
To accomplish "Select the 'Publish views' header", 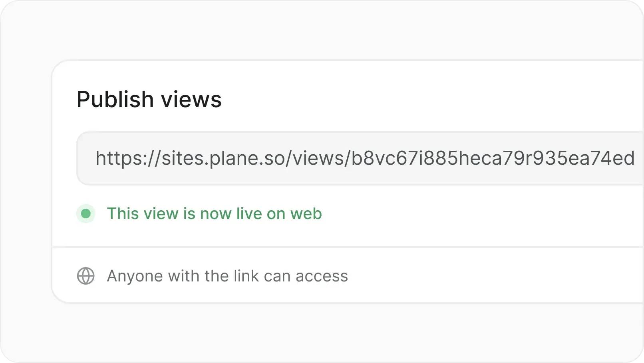I will pyautogui.click(x=149, y=99).
